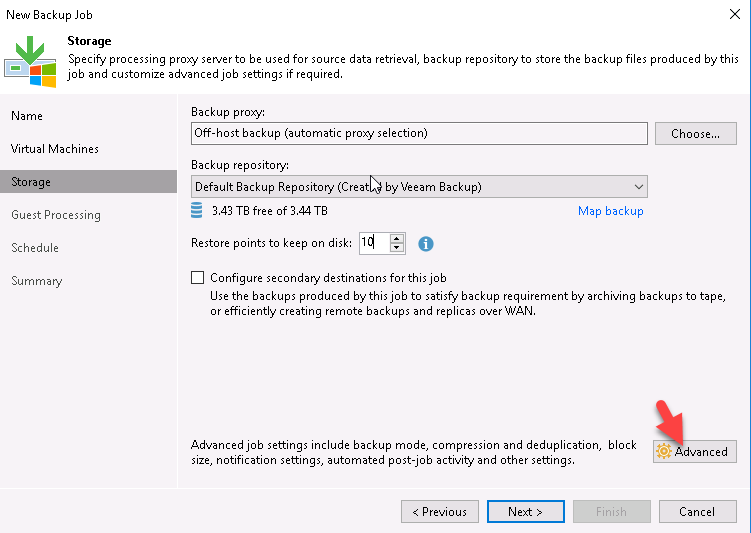Open the Map backup link

point(610,211)
